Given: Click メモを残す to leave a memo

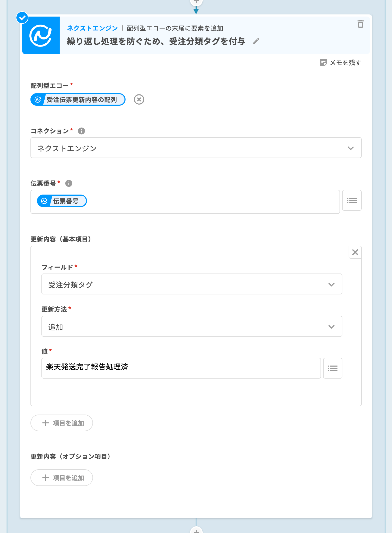Looking at the screenshot, I should [341, 63].
